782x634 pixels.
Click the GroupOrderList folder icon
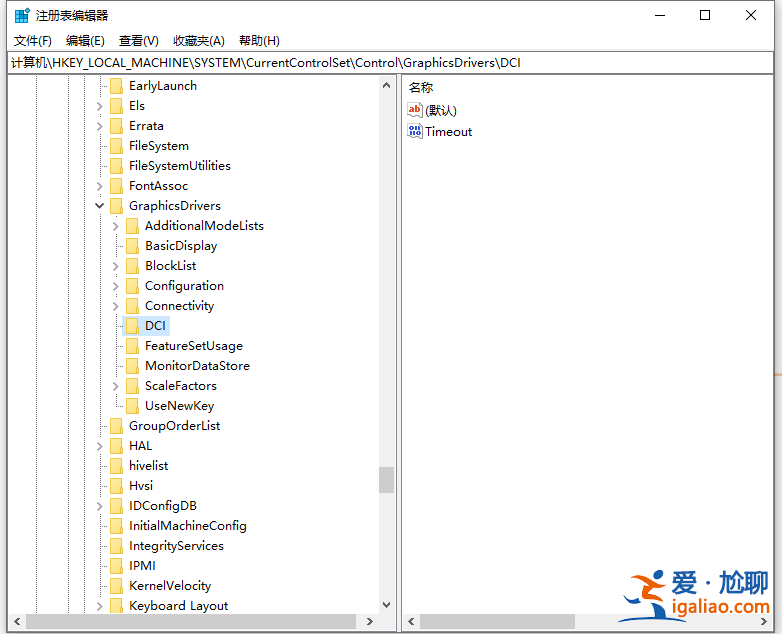116,425
